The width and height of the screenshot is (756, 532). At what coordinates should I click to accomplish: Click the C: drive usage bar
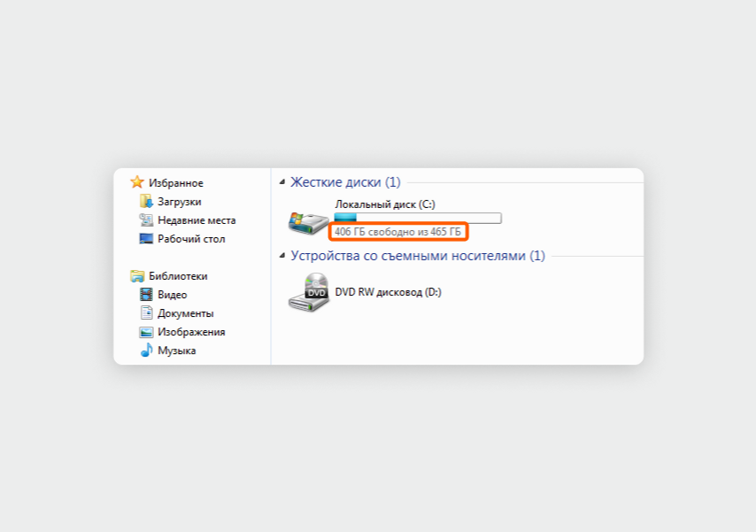click(x=418, y=218)
